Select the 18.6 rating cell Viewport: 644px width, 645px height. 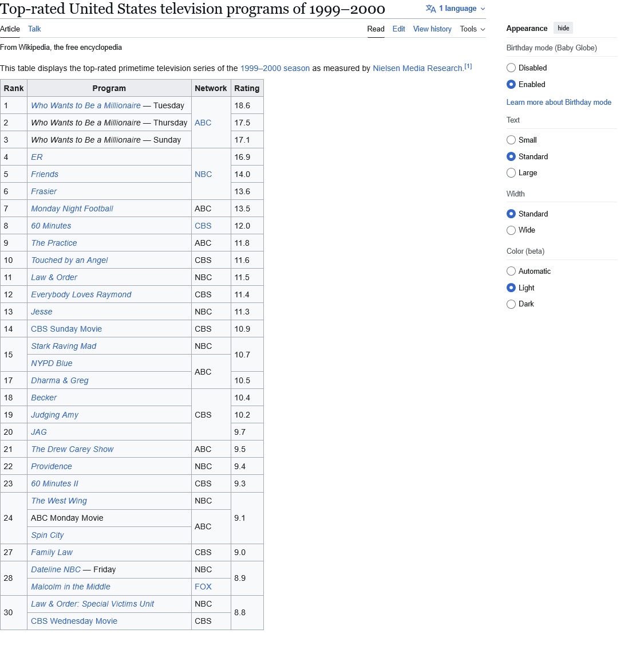[247, 106]
